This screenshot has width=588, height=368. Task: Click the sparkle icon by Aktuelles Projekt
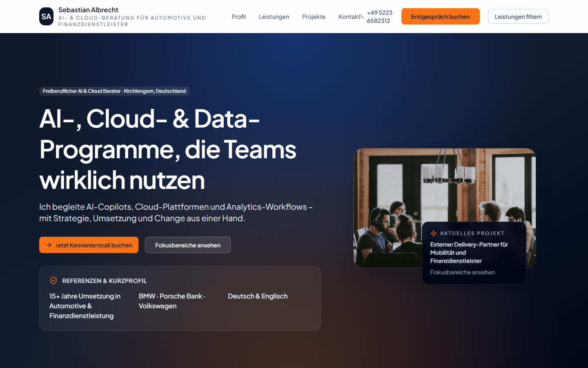pyautogui.click(x=434, y=233)
